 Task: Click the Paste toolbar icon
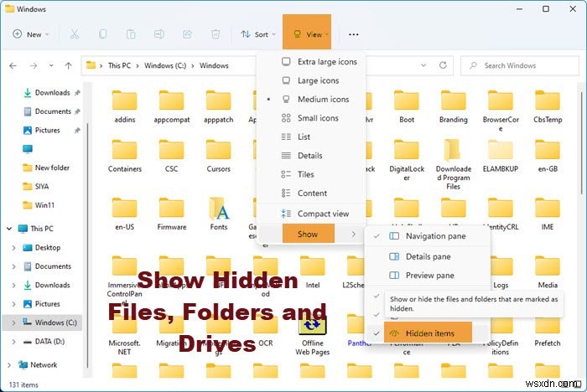pyautogui.click(x=131, y=34)
